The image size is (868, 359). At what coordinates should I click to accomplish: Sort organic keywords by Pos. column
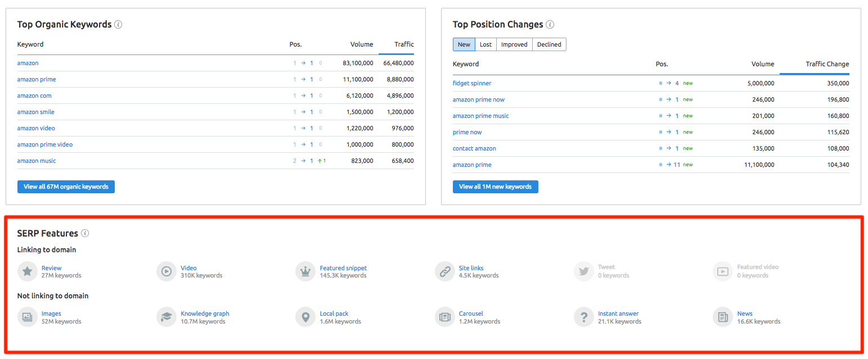[x=295, y=44]
